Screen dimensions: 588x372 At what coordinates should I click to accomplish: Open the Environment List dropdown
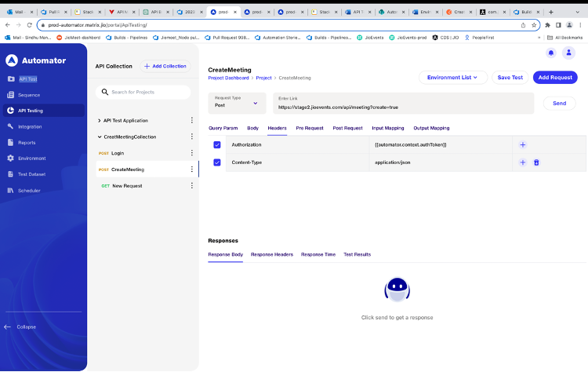click(453, 78)
